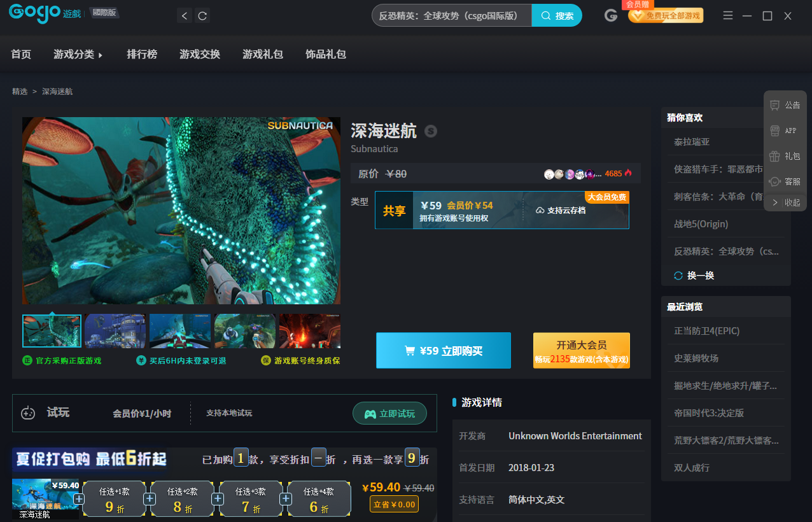Click the 换一换 refresh recommendations icon
Viewport: 812px width, 522px height.
[678, 276]
